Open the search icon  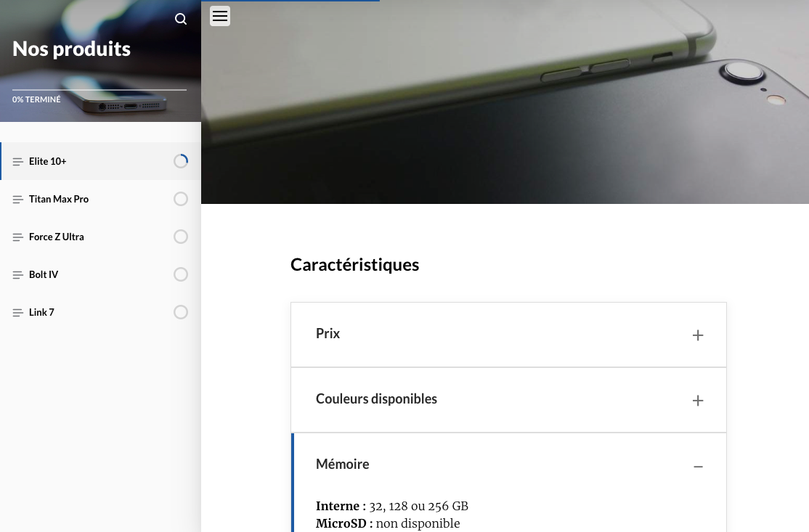[181, 19]
